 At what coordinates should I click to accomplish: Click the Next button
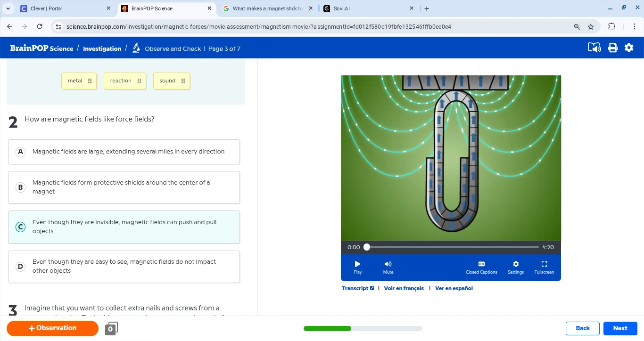pos(620,328)
